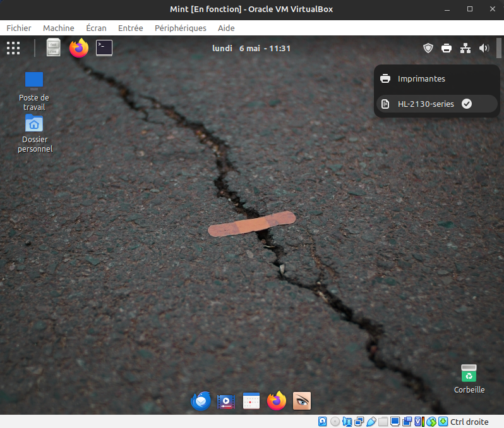Click the security shield tray icon
The image size is (504, 428).
coord(428,48)
